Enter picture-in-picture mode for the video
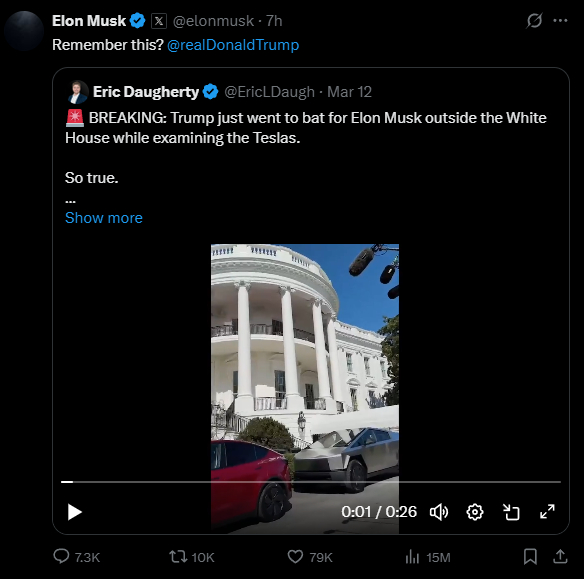584x579 pixels. 511,512
